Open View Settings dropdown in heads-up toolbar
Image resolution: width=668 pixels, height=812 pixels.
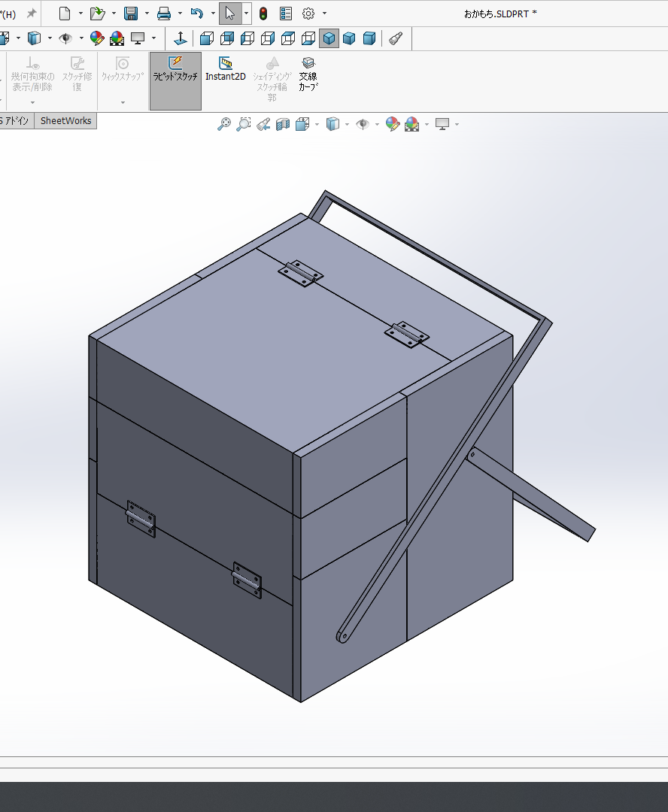point(457,124)
